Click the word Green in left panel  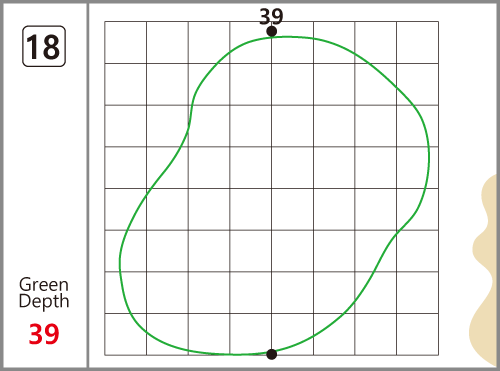pos(44,284)
